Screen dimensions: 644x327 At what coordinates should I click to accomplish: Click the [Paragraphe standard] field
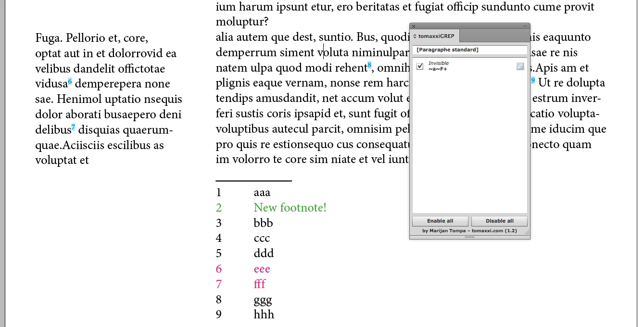click(470, 50)
